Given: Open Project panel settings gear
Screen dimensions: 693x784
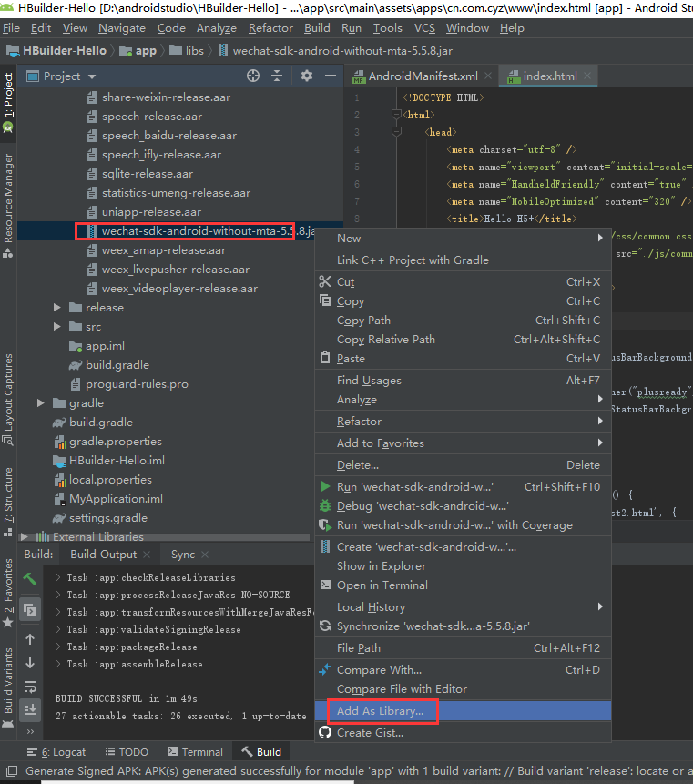Looking at the screenshot, I should tap(307, 76).
